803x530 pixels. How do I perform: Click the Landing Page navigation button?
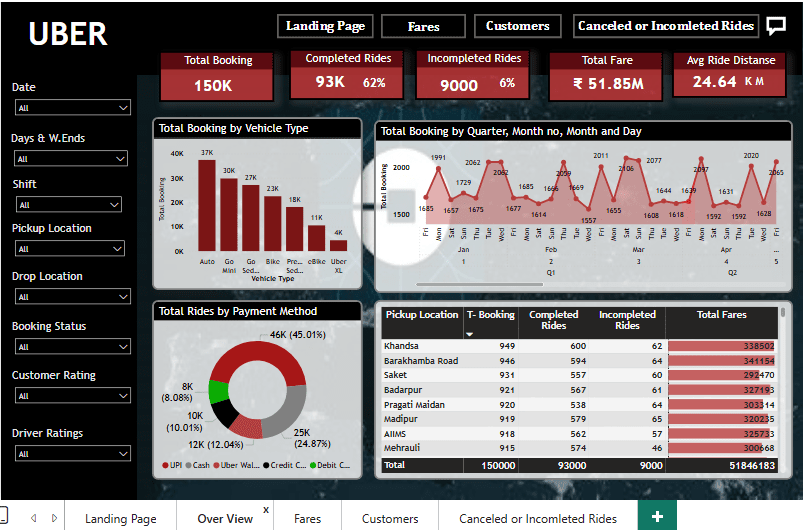pyautogui.click(x=325, y=26)
